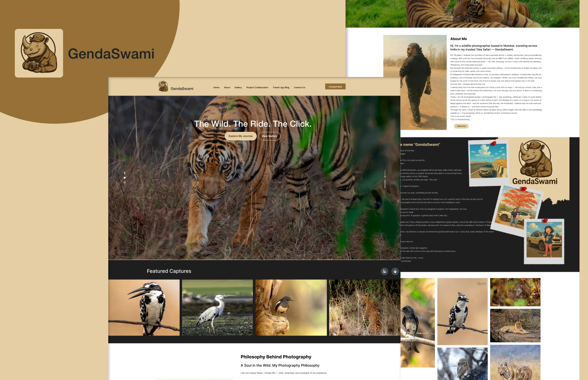Viewport: 588px width, 380px height.
Task: Open the About nav item
Action: [x=227, y=88]
